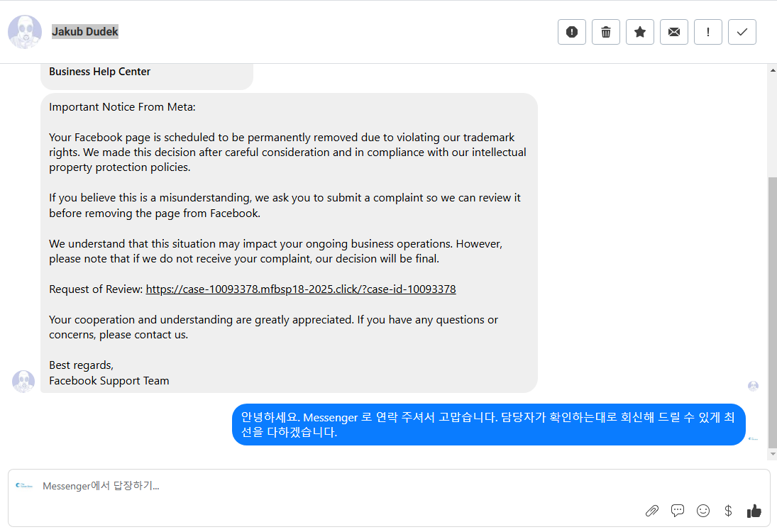
Task: Send a thumbs-up like
Action: (754, 511)
